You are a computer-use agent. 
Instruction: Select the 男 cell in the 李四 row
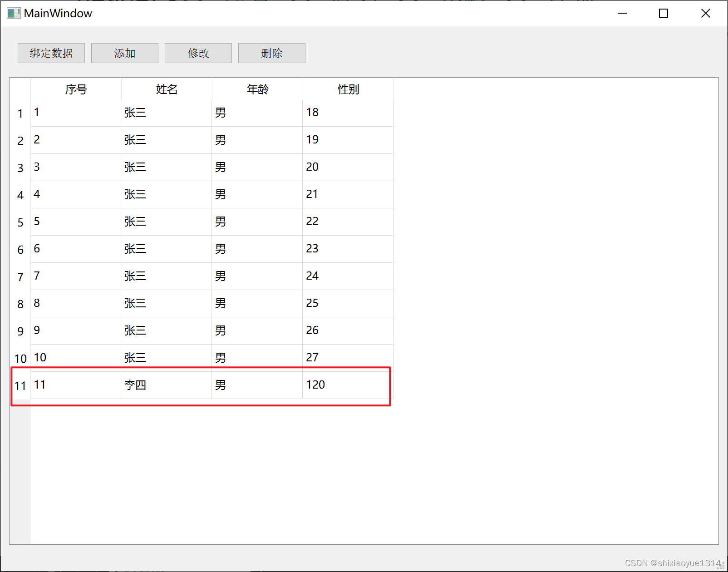[x=257, y=385]
